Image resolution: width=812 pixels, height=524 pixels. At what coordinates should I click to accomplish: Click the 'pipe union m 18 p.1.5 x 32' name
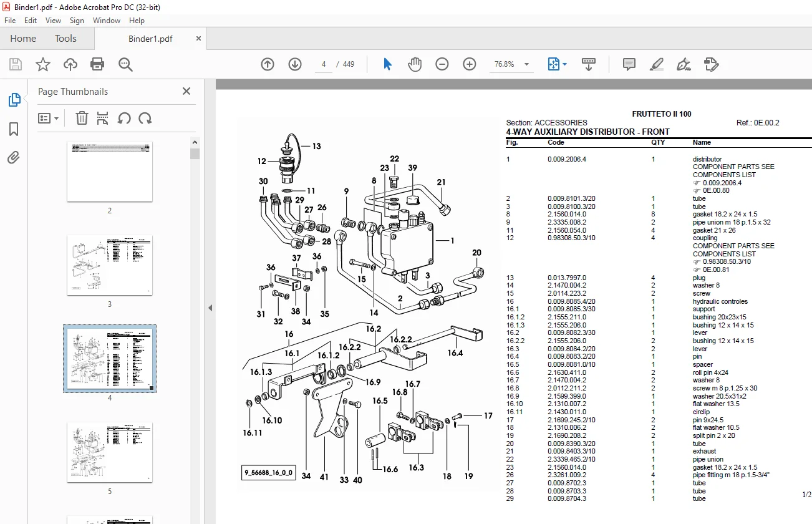(x=732, y=222)
